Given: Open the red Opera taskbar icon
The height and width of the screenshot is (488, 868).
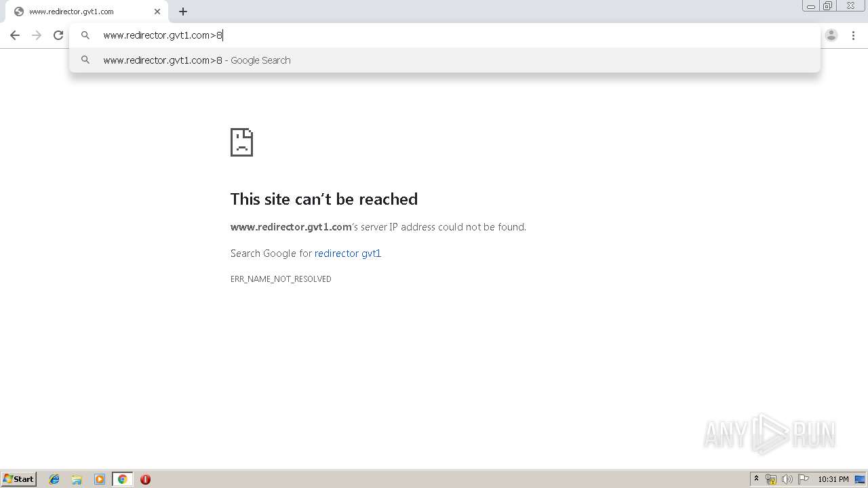Looking at the screenshot, I should point(145,479).
